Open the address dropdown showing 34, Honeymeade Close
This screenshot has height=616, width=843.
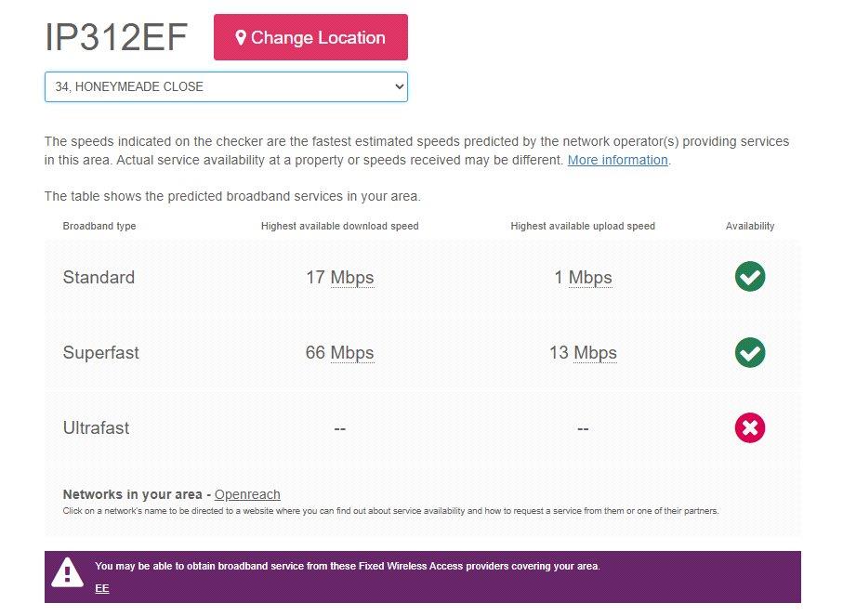pos(226,86)
